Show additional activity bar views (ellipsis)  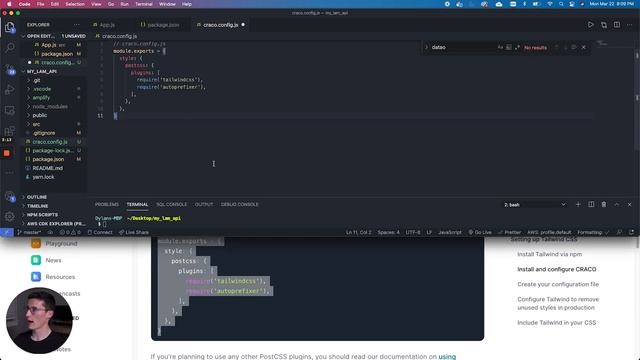pos(10,173)
